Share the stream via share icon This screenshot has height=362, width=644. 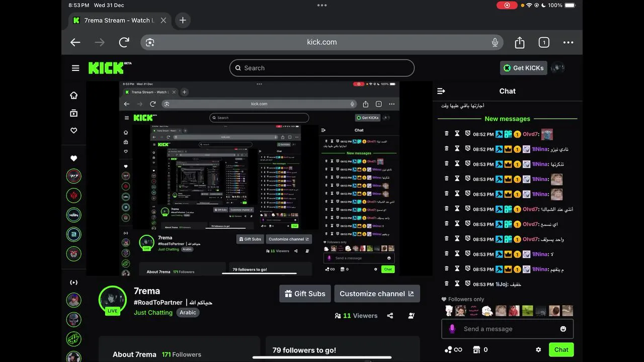point(390,316)
